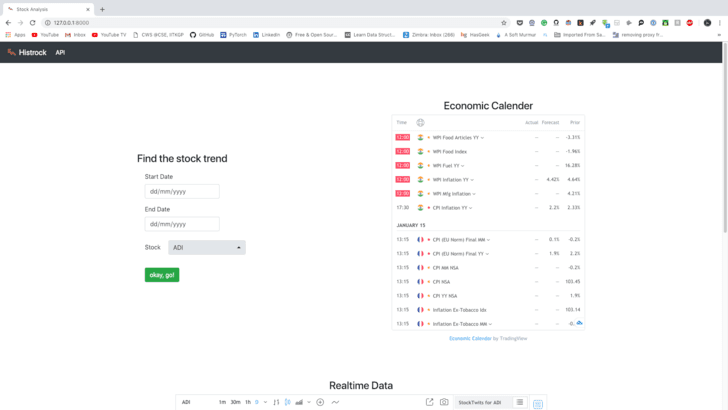728x410 pixels.
Task: Click the globe country filter icon
Action: point(420,123)
